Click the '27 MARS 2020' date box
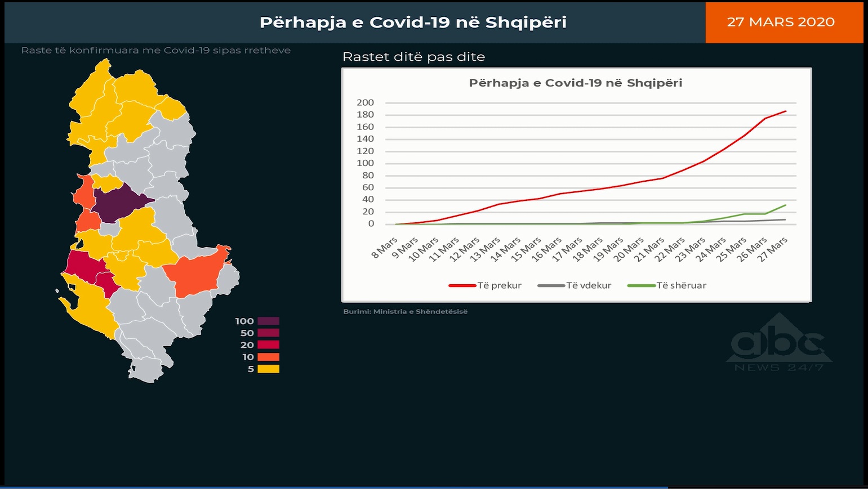The height and width of the screenshot is (489, 868). (784, 23)
